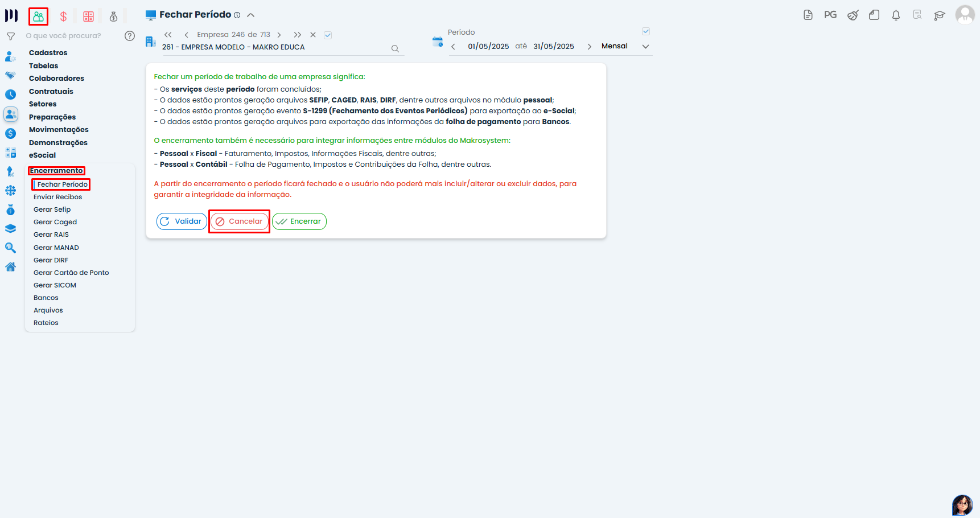Toggle the checkbox next to Empresa navigation
980x518 pixels.
(x=328, y=35)
